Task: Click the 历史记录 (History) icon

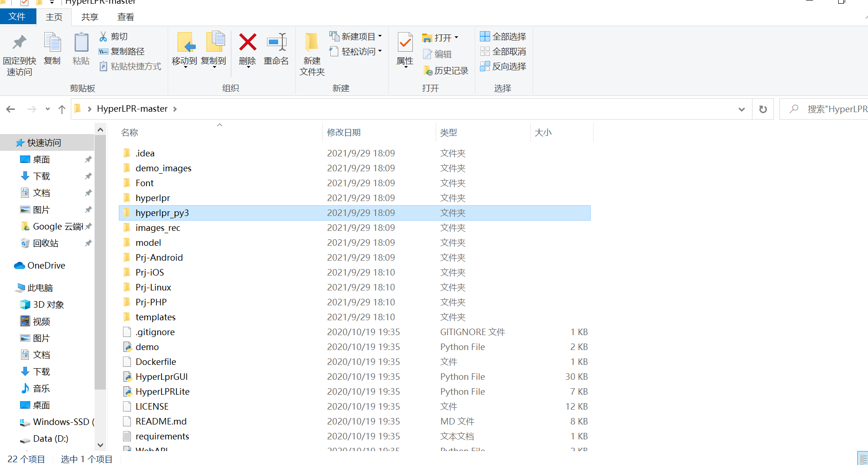Action: (429, 70)
